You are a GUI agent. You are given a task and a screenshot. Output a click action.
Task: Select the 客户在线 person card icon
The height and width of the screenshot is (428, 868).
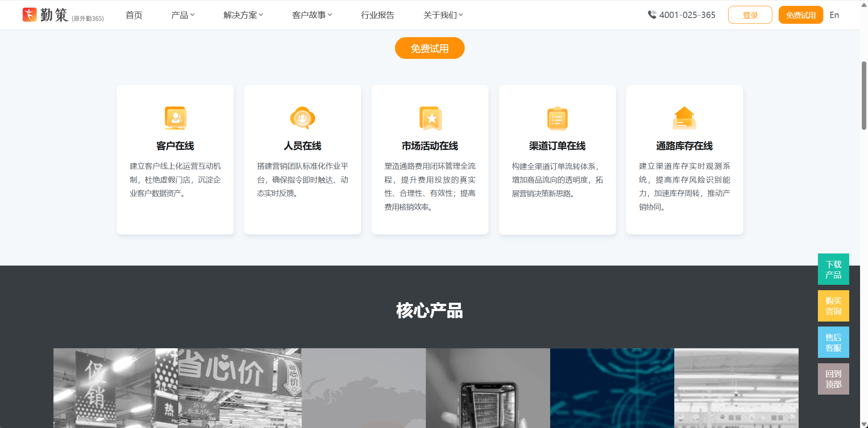(x=175, y=118)
